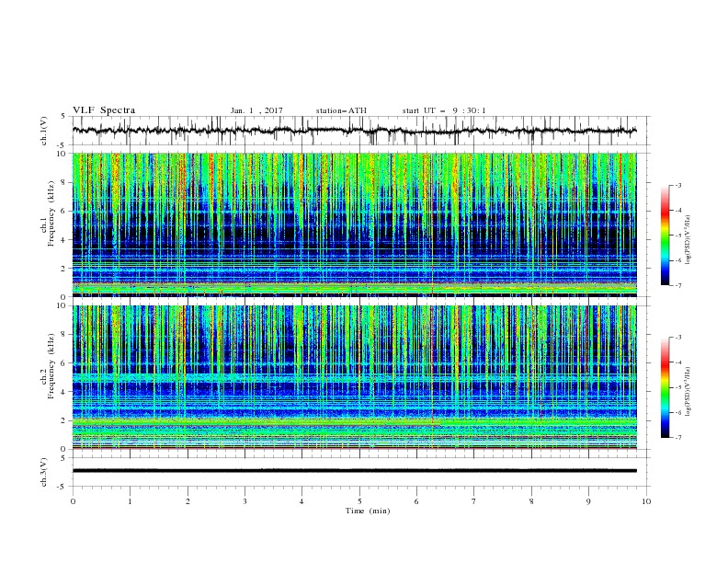Image resolution: width=728 pixels, height=563 pixels.
Task: Click the '-3' label on ch.1 colorbar
Action: [x=677, y=185]
